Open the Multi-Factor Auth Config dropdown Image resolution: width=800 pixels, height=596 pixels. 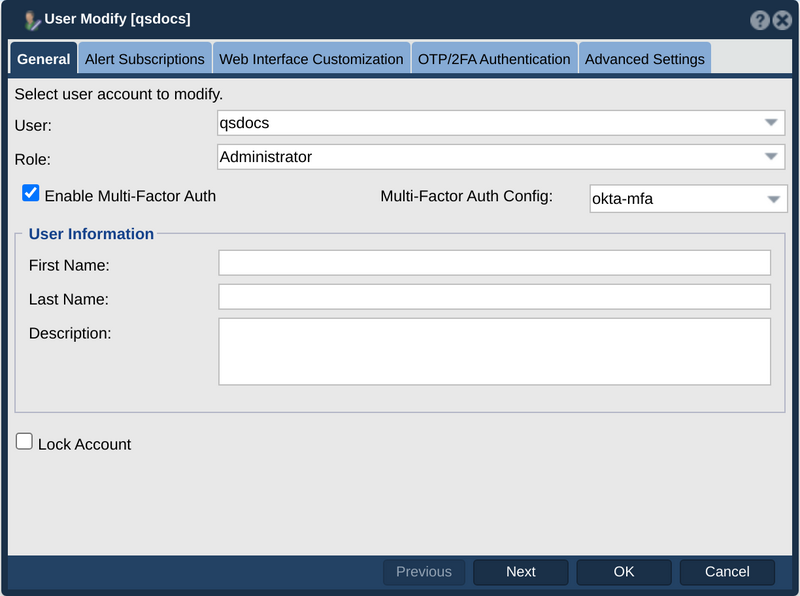coord(688,198)
